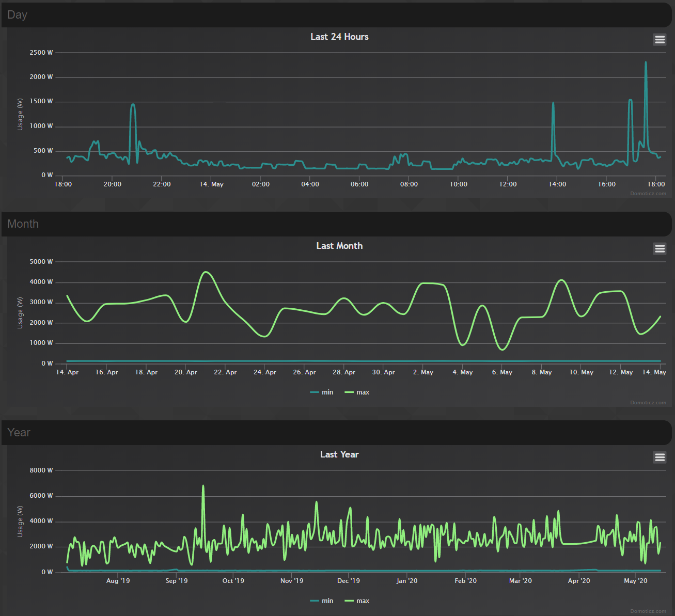Open the Last Year chart hamburger menu
The width and height of the screenshot is (675, 616).
[x=660, y=457]
